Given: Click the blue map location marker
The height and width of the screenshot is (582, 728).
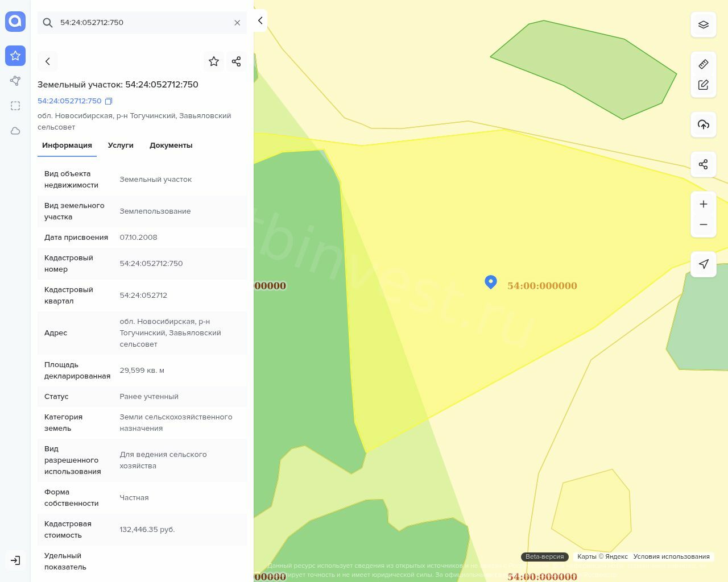Looking at the screenshot, I should [x=491, y=281].
